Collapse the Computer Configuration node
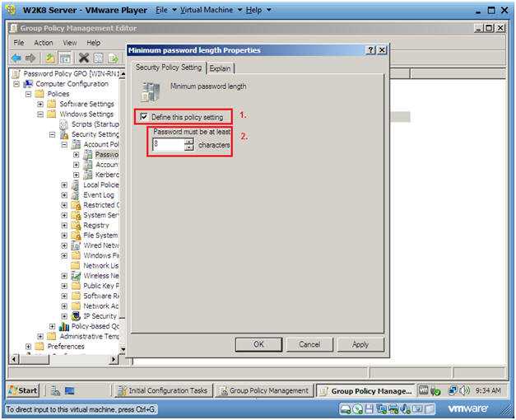Viewport: 516px width, 420px height. (x=16, y=84)
